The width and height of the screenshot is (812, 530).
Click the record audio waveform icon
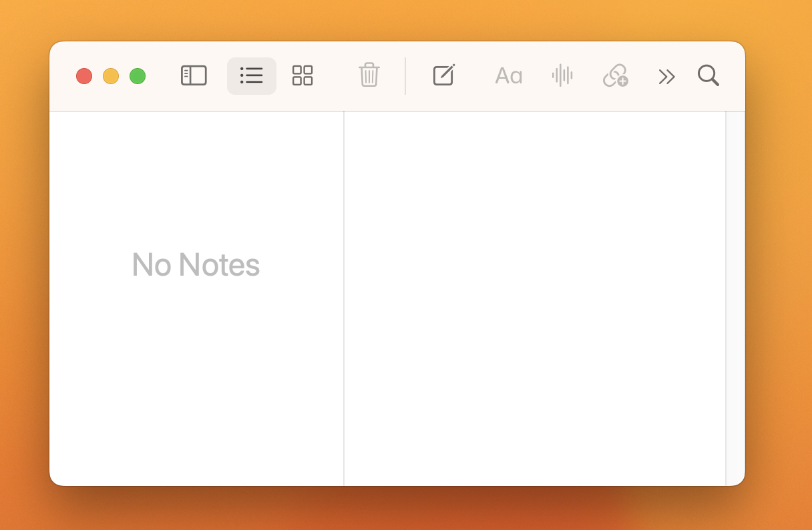(562, 75)
